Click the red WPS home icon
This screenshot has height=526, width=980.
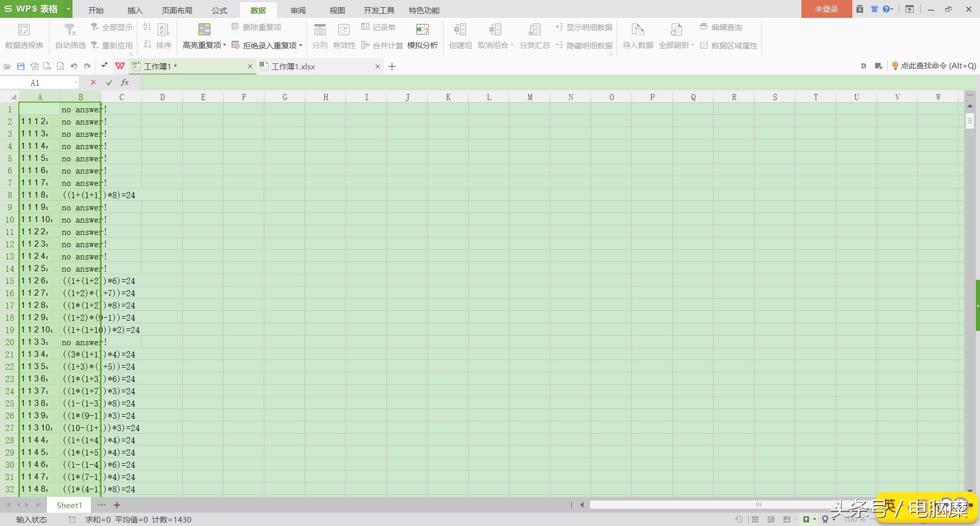click(x=120, y=66)
